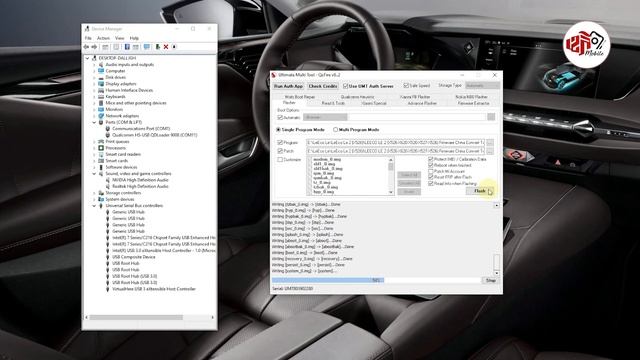The height and width of the screenshot is (360, 640).
Task: Enable Patch Mi Account checkbox
Action: point(431,171)
